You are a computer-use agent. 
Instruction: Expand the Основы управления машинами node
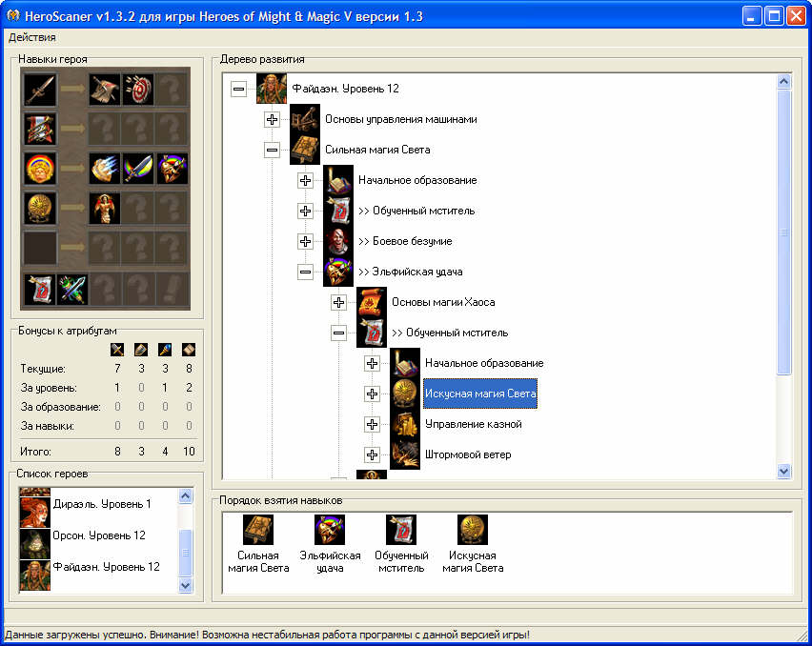pyautogui.click(x=272, y=119)
